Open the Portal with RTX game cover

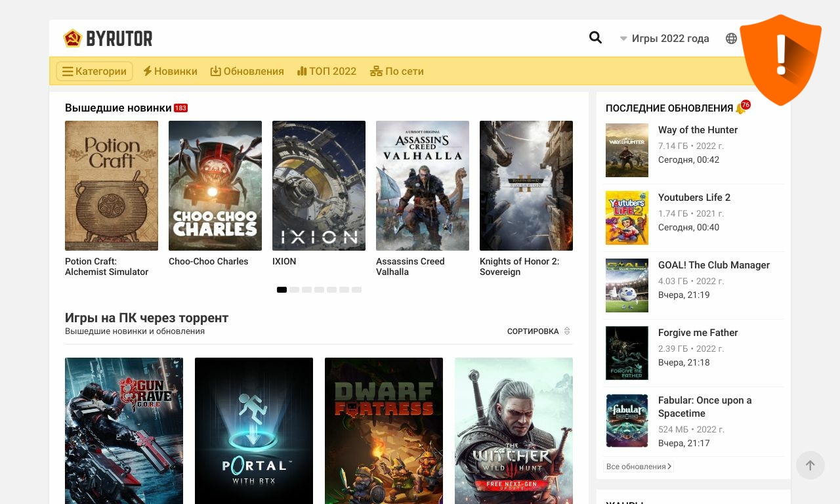254,430
